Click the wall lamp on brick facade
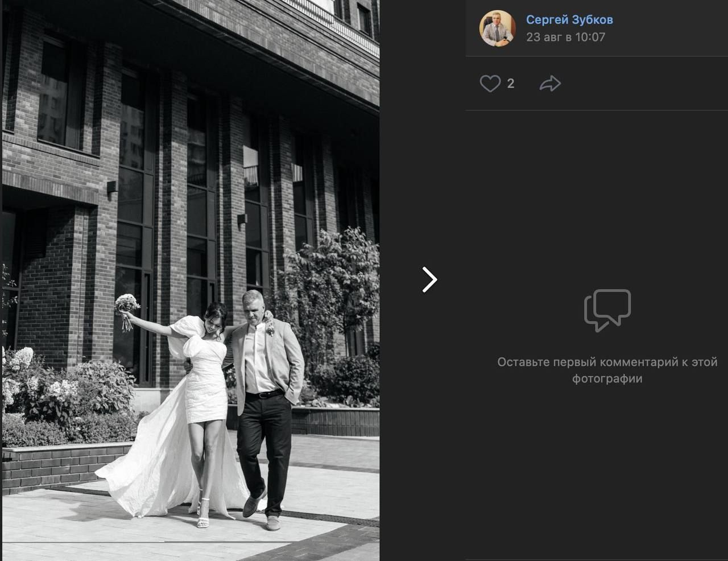Viewport: 728px width, 561px height. (x=111, y=187)
